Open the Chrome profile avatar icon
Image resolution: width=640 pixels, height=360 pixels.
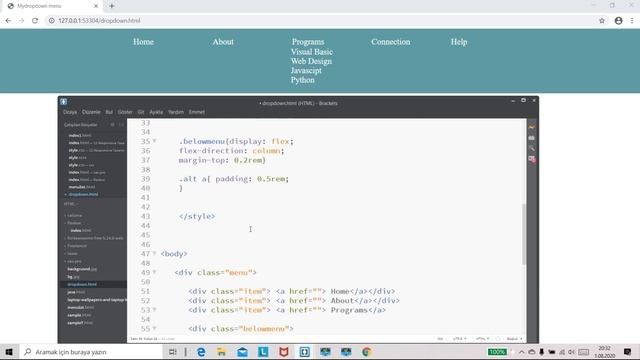coord(618,20)
